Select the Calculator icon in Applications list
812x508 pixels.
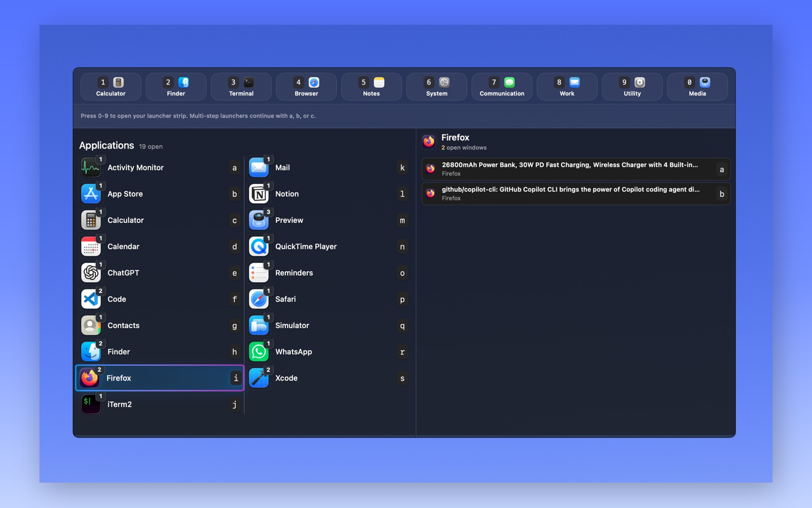[91, 220]
